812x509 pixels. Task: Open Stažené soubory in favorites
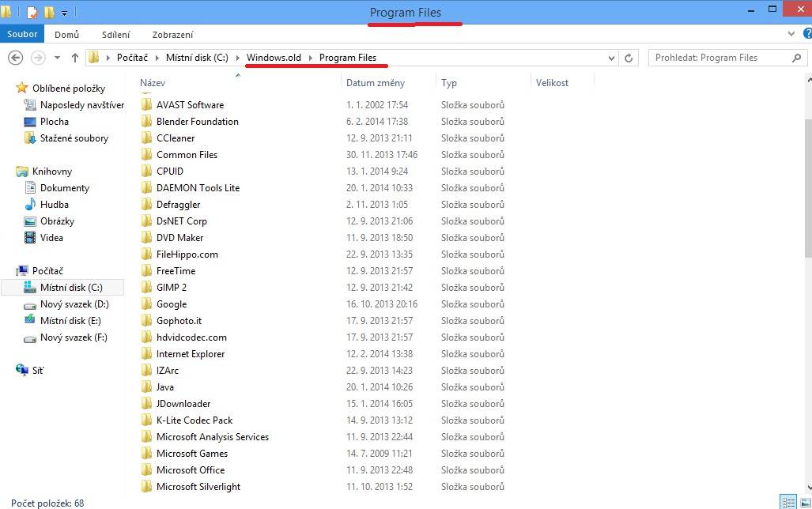coord(74,138)
